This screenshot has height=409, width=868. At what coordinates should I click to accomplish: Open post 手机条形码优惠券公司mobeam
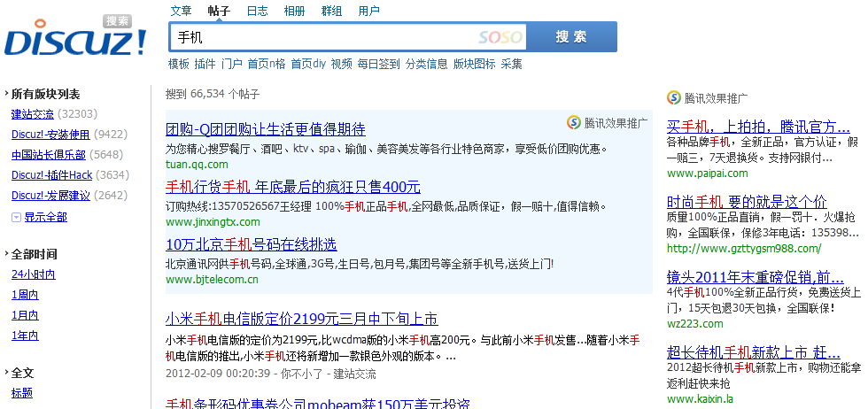(318, 403)
